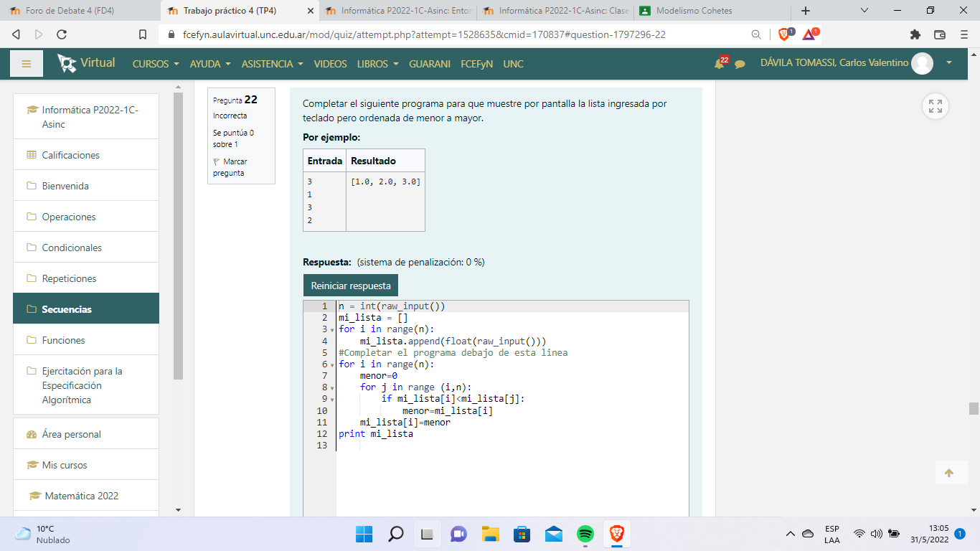Click the Brave Shields lion icon
Image resolution: width=980 pixels, height=551 pixels.
pos(784,34)
